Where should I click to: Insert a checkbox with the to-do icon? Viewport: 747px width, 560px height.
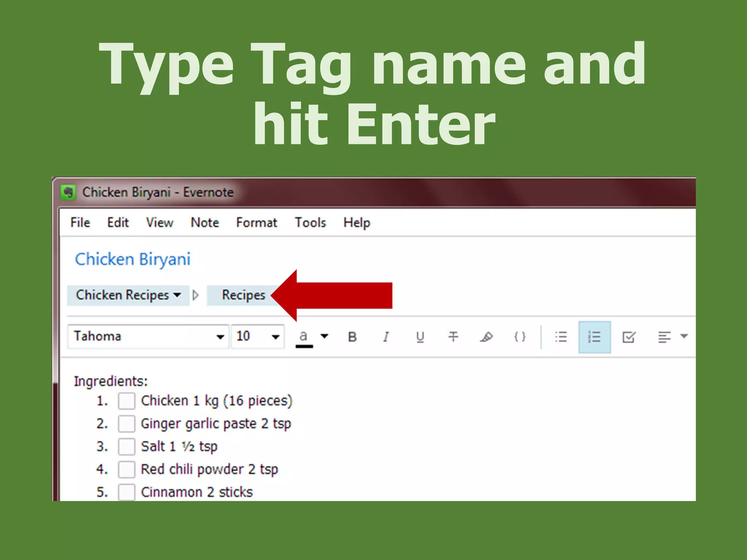pyautogui.click(x=629, y=337)
